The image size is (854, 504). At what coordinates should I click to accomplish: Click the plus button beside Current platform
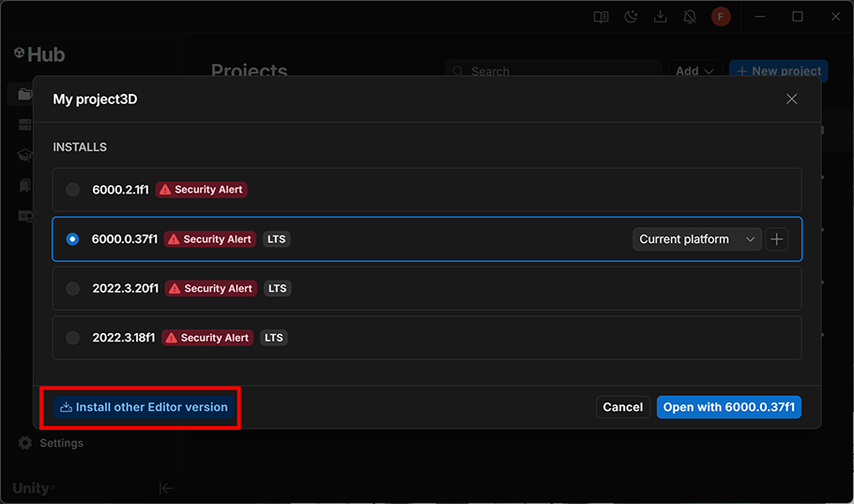coord(776,239)
